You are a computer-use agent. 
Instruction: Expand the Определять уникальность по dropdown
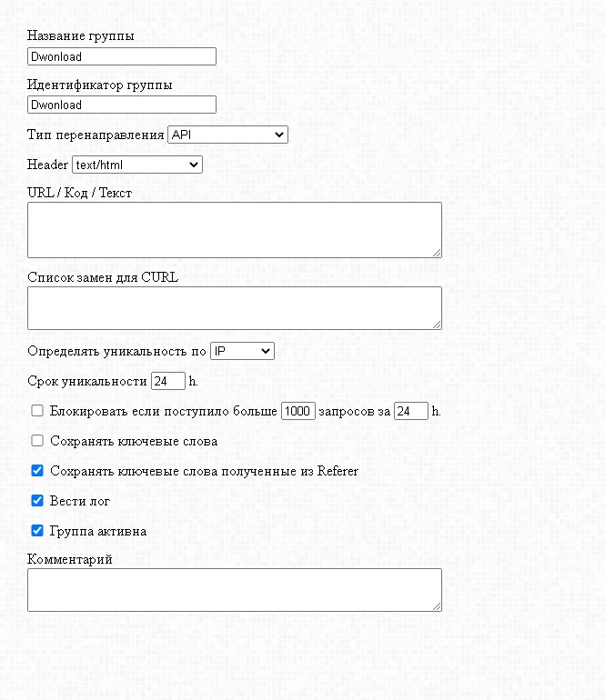242,351
